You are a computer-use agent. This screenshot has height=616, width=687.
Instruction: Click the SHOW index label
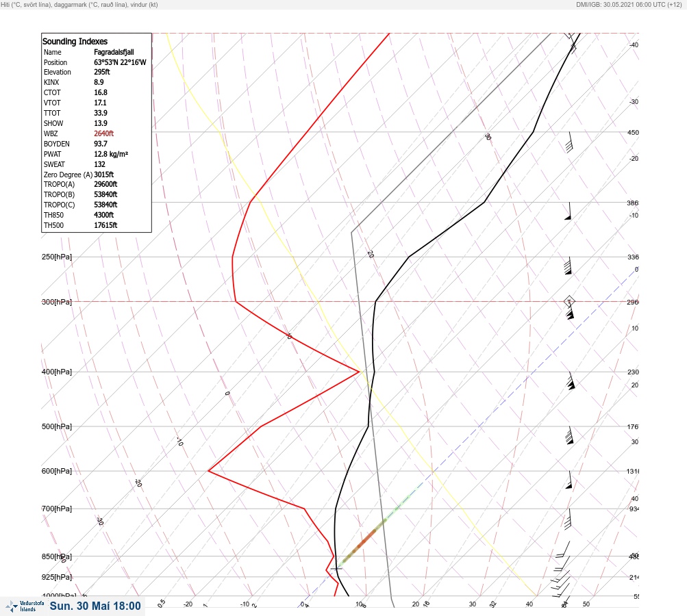53,123
